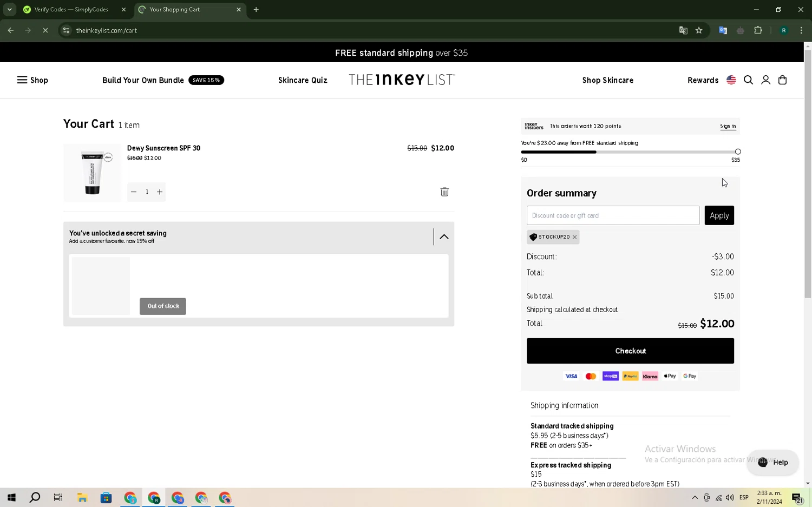Focus the discount code or gift card field

[x=613, y=215]
